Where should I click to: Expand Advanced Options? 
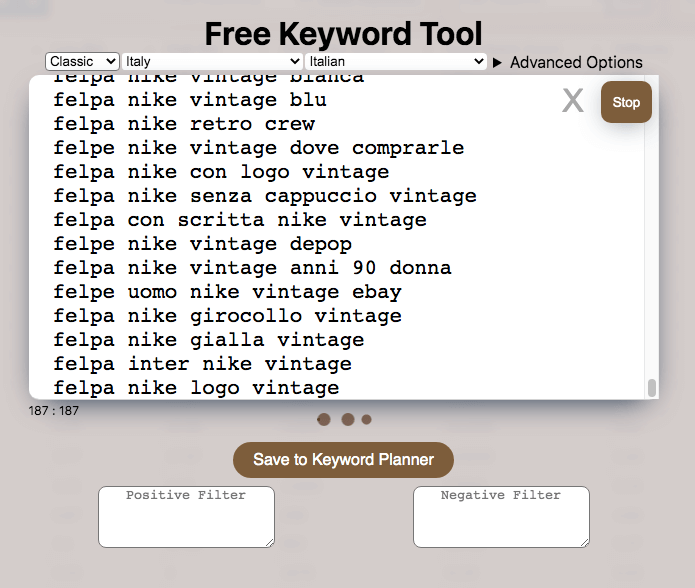pyautogui.click(x=568, y=62)
